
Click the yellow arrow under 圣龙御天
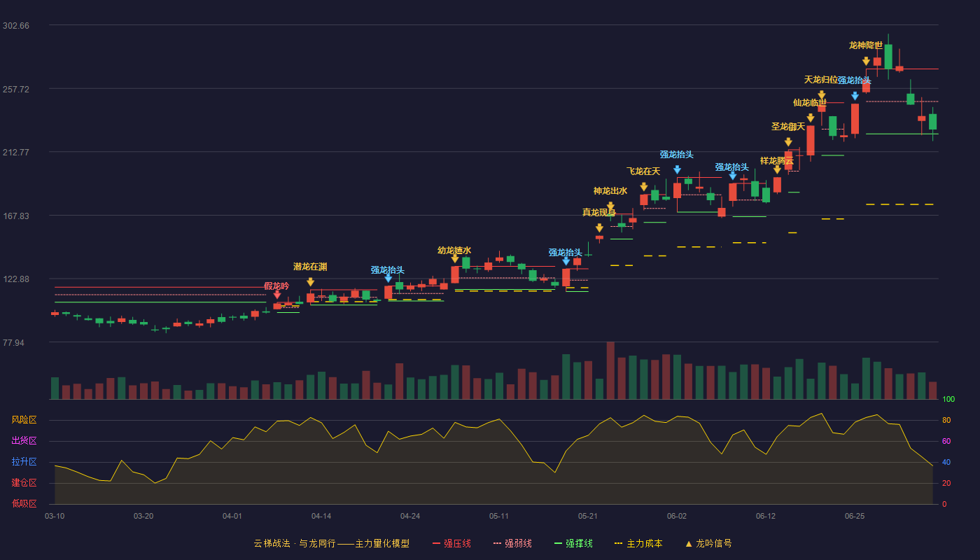coord(788,142)
